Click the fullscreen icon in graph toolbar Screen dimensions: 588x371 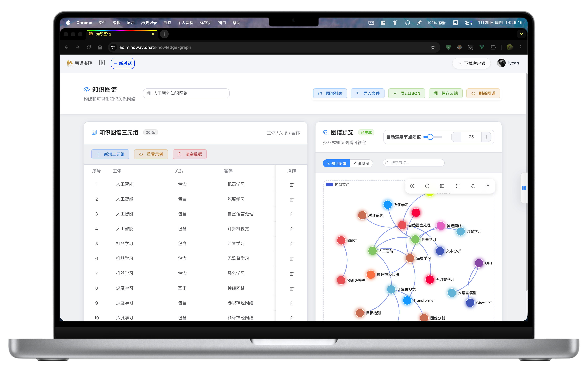pyautogui.click(x=458, y=186)
